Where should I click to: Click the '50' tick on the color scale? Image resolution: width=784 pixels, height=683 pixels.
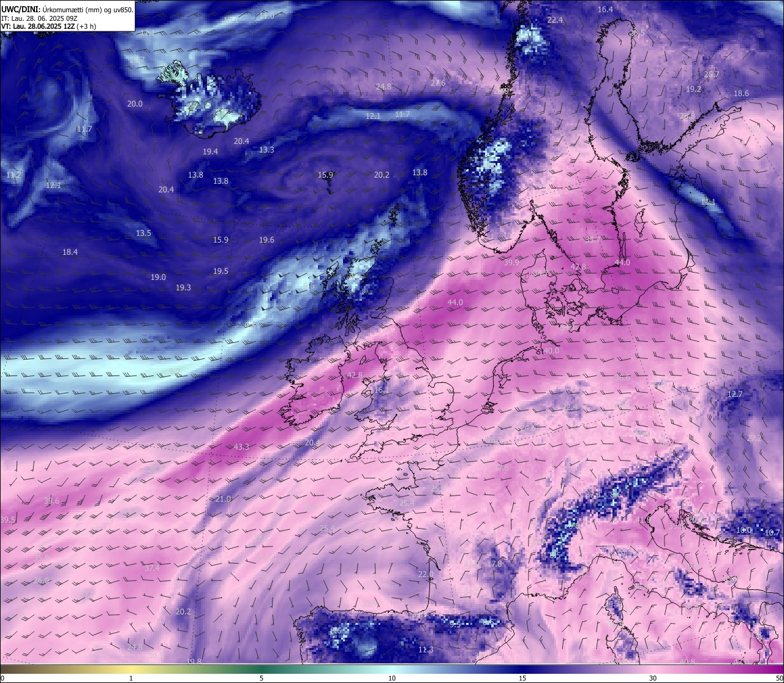(779, 678)
